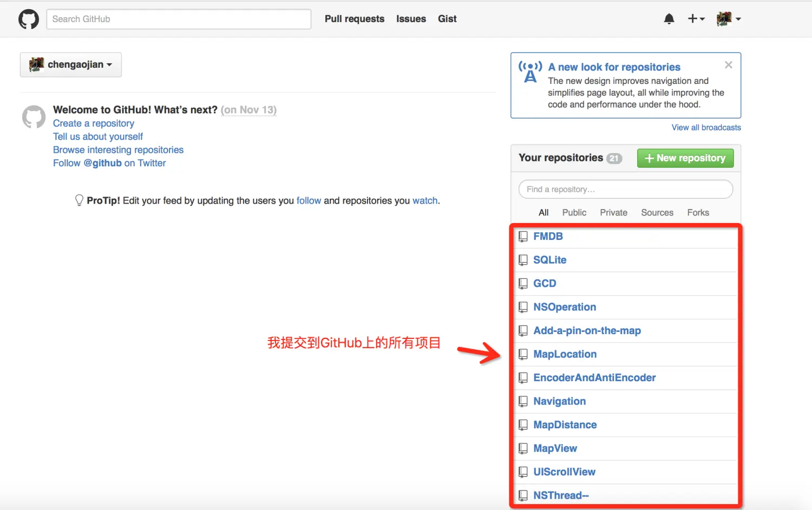Image resolution: width=812 pixels, height=510 pixels.
Task: Select the Public repositories filter
Action: pos(574,213)
